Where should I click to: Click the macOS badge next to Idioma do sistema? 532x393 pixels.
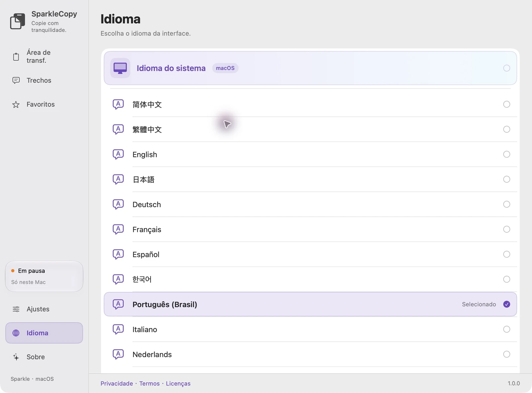coord(225,68)
